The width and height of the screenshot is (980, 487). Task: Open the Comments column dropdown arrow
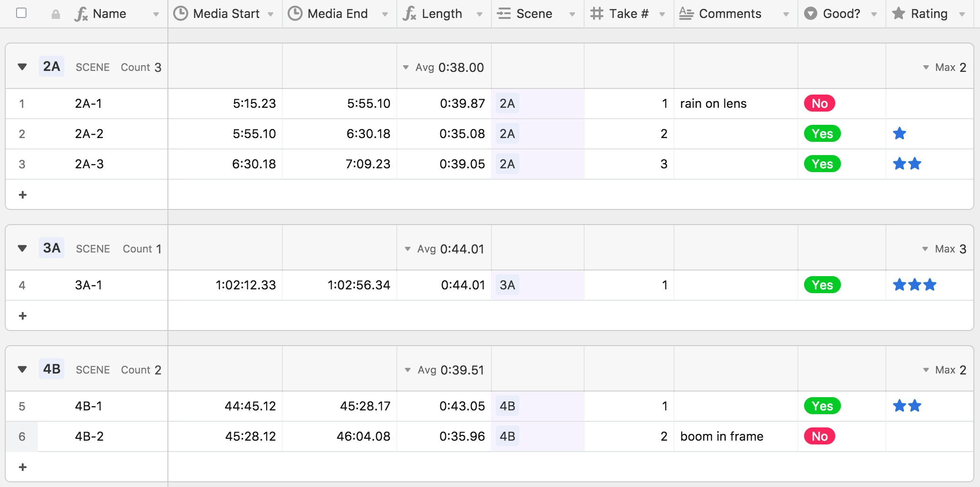pos(786,15)
